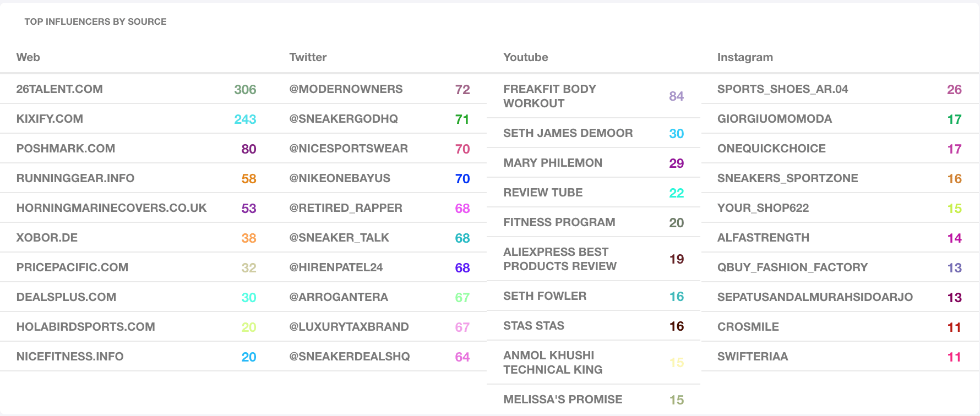Click the 306 count beside 26TALENT.COM
This screenshot has height=416, width=980.
tap(245, 90)
